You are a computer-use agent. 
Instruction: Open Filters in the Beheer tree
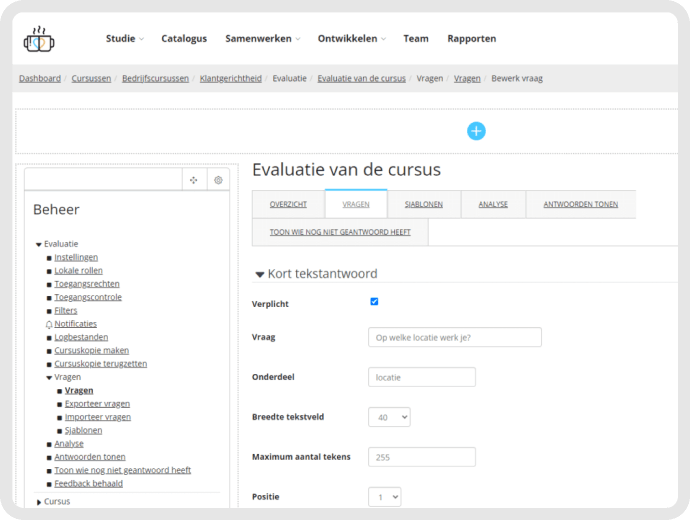pyautogui.click(x=66, y=311)
